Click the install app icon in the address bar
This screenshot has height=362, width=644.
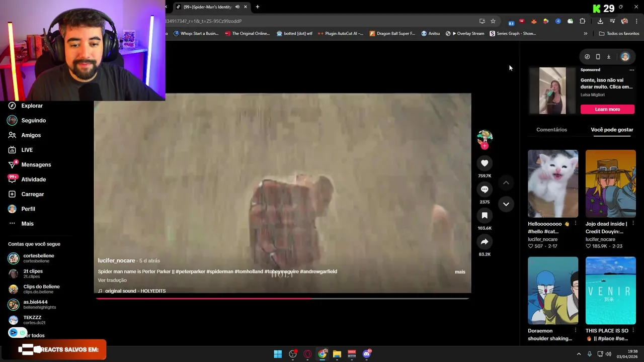pos(482,21)
